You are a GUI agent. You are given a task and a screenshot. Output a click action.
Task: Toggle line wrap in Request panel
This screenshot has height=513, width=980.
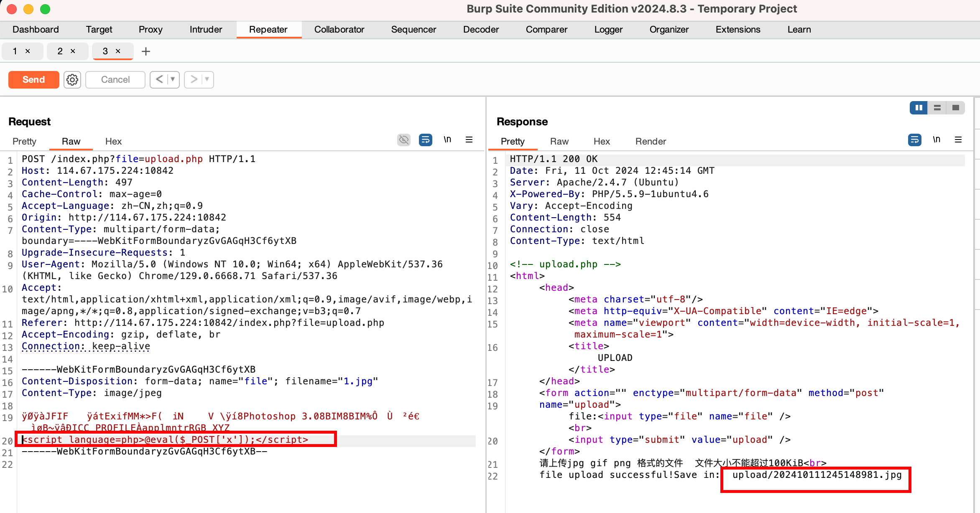tap(426, 140)
